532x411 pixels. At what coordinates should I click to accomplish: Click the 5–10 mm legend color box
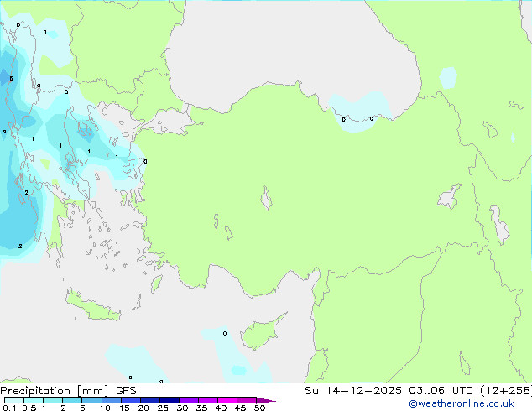[91, 400]
